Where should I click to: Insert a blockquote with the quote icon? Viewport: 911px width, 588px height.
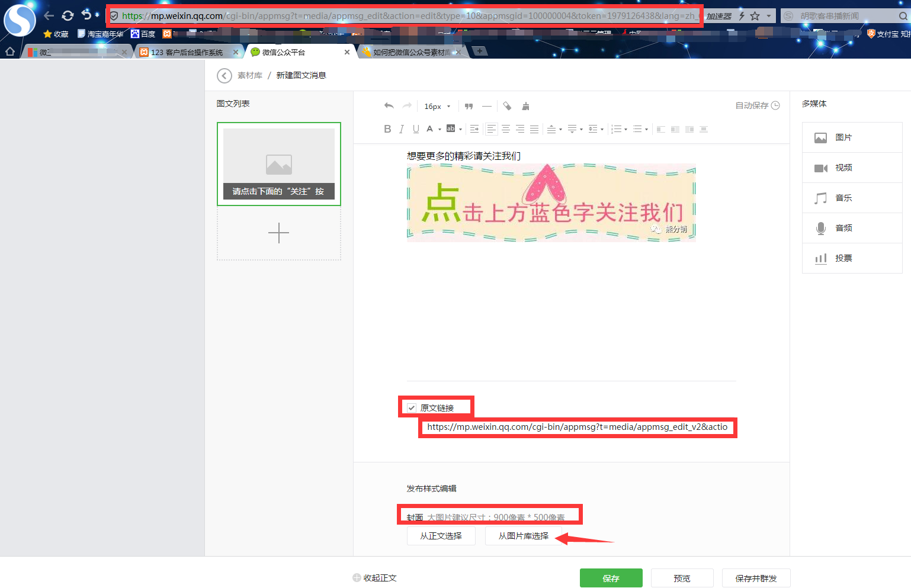469,107
